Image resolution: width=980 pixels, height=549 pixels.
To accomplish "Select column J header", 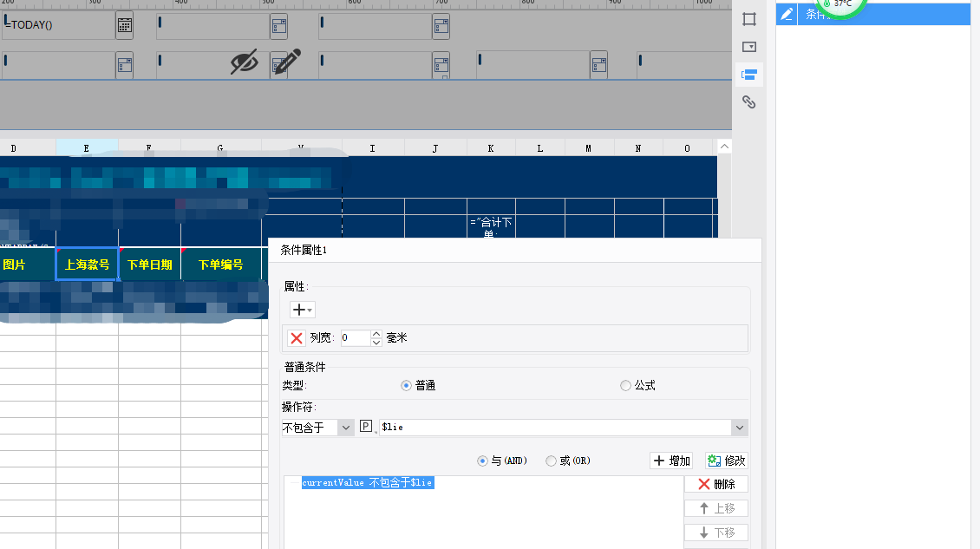I will 435,148.
